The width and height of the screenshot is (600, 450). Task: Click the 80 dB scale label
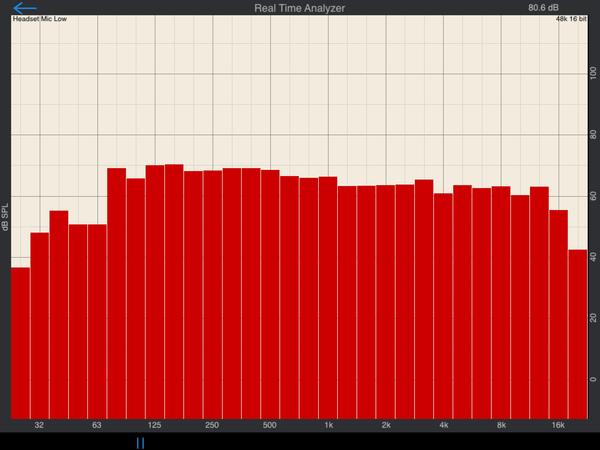[x=593, y=135]
